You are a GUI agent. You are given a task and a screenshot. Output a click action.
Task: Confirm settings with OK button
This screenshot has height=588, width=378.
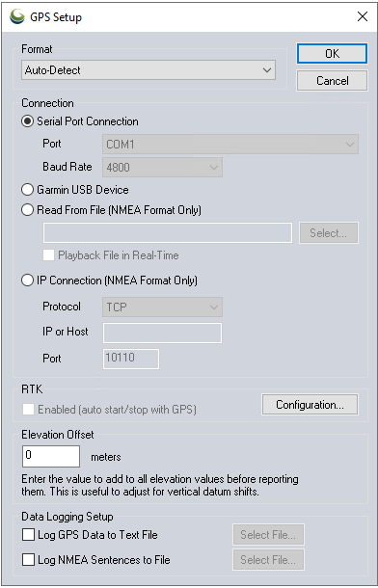coord(332,54)
